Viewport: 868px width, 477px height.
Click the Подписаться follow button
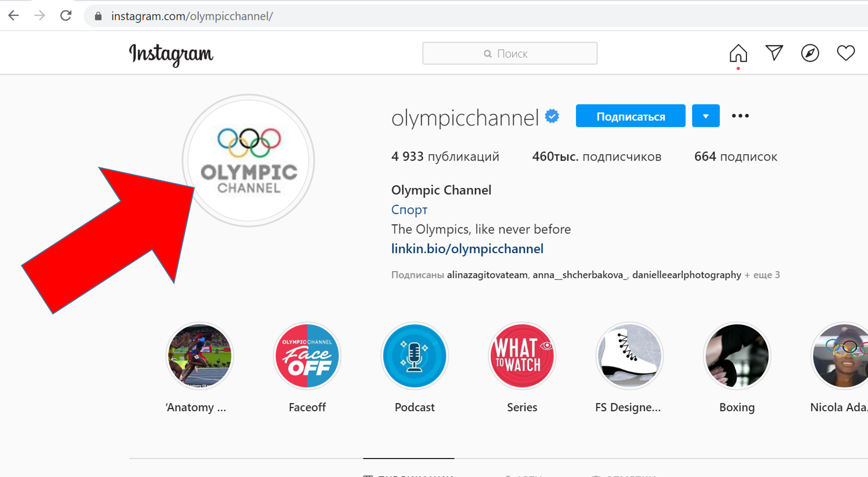click(630, 116)
